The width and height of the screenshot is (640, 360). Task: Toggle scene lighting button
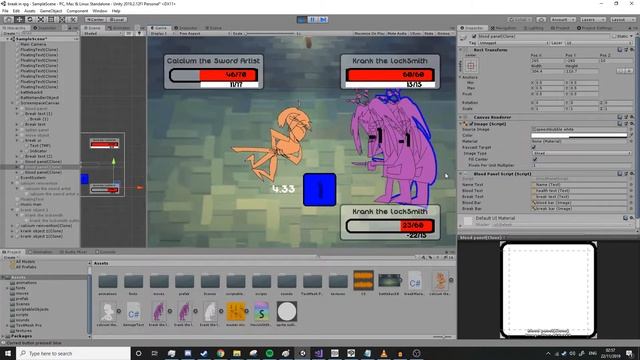[139, 33]
